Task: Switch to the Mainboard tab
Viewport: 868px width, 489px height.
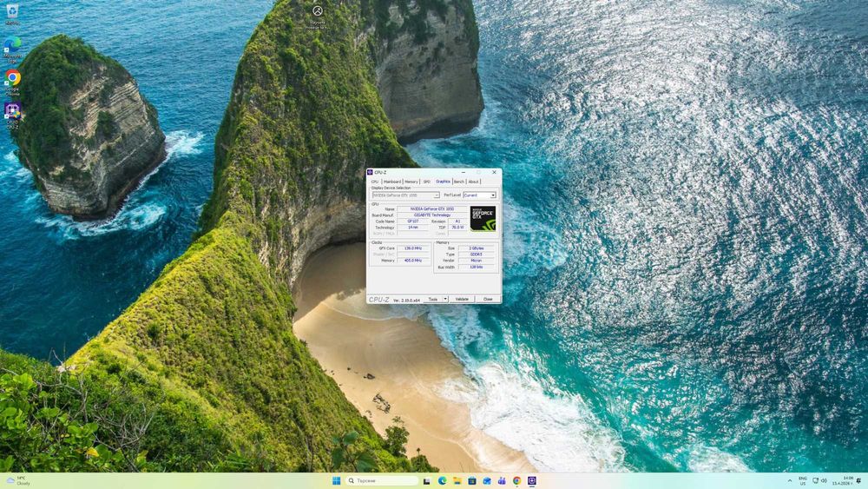Action: point(392,182)
